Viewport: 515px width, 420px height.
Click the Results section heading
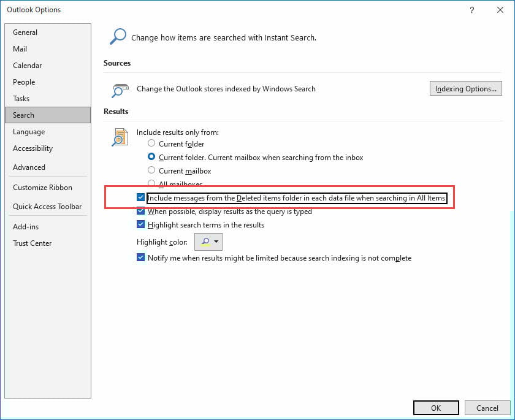coord(116,112)
